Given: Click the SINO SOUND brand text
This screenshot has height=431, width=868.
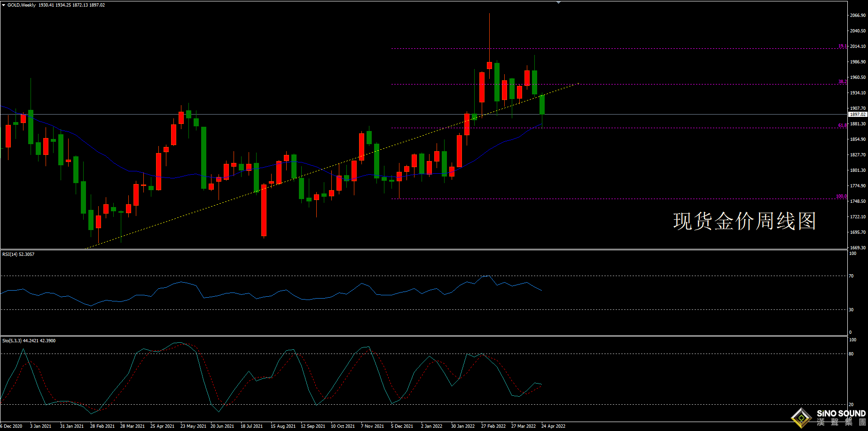Looking at the screenshot, I should 841,414.
